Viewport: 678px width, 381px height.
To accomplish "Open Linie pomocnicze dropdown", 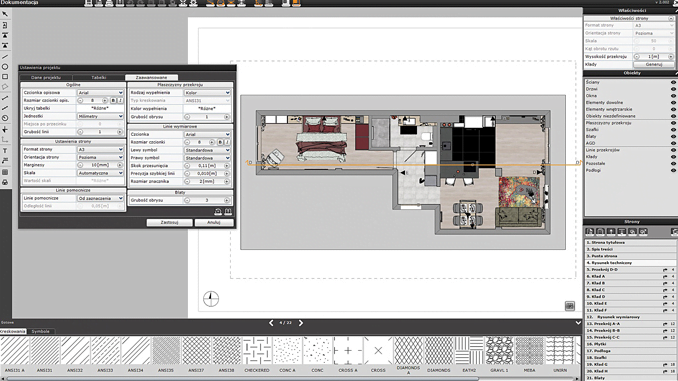I will click(100, 199).
